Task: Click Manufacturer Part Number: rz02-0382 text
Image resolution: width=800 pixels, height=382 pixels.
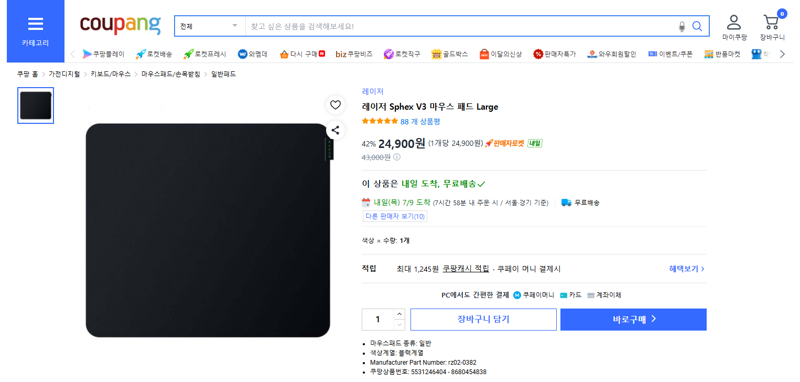Action: pyautogui.click(x=423, y=362)
